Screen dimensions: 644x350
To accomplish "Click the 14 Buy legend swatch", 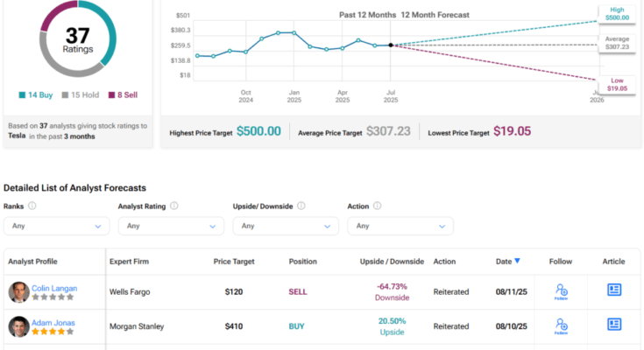I will pos(22,95).
